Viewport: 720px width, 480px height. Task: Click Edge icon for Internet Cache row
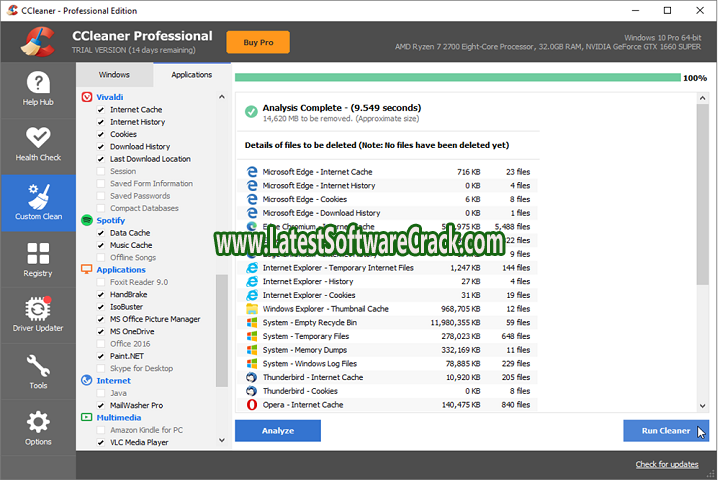pyautogui.click(x=252, y=172)
